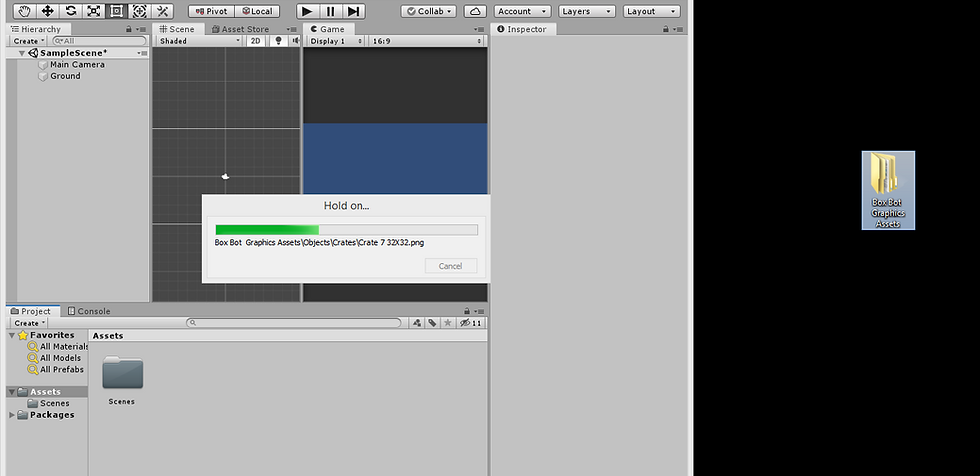Open Project panel options menu
Viewport: 980px width, 476px height.
coord(478,311)
